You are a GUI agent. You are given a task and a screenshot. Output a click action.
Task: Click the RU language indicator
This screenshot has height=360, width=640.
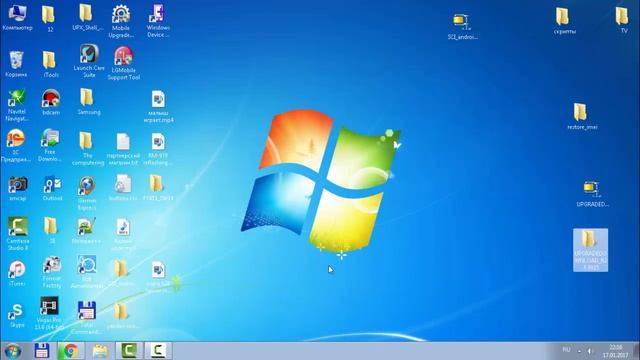point(566,350)
